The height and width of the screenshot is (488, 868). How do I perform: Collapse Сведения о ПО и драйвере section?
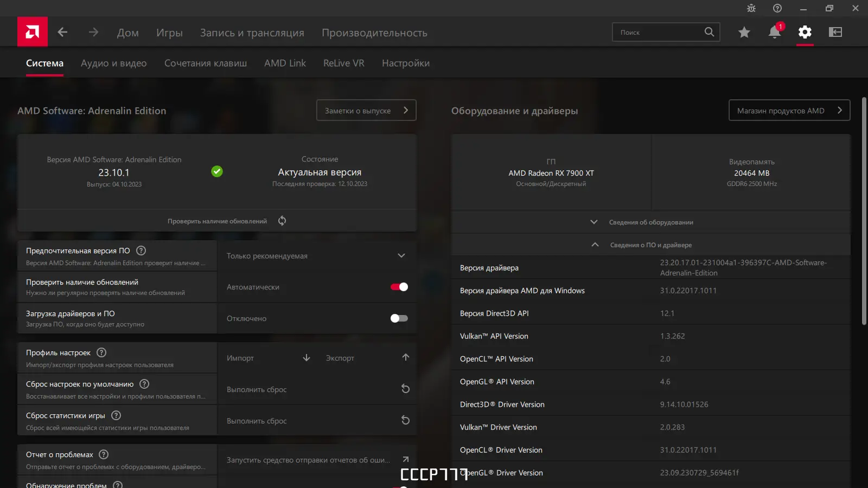651,245
